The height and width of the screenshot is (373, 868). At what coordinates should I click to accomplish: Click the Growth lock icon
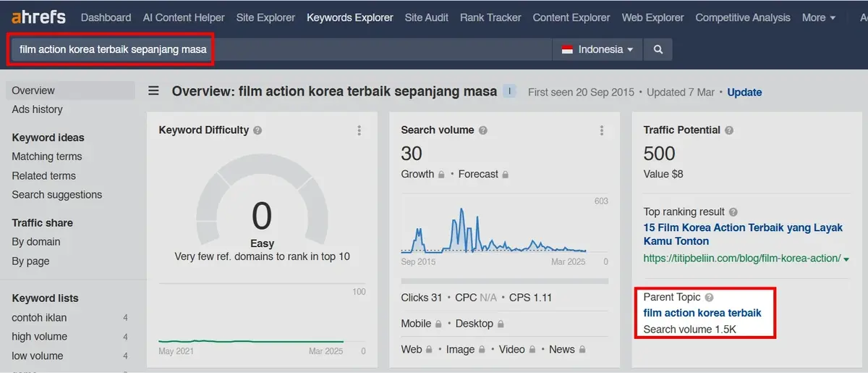[x=441, y=175]
